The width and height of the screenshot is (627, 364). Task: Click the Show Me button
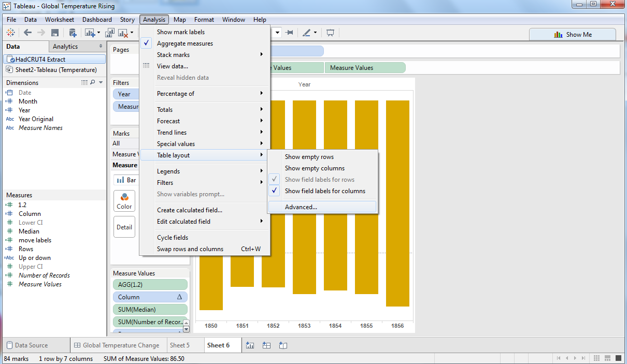coord(573,35)
